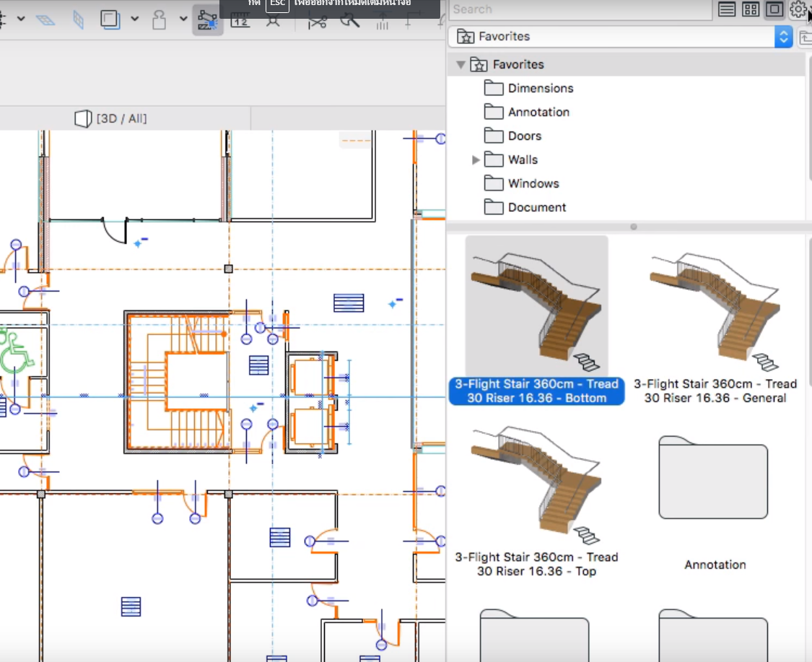Image resolution: width=812 pixels, height=662 pixels.
Task: Open the Annotation folder thumbnail
Action: click(713, 477)
